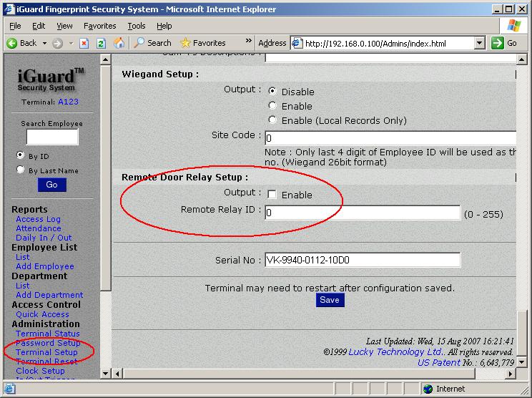Click Add Employee link
The image size is (532, 398).
[x=45, y=266]
